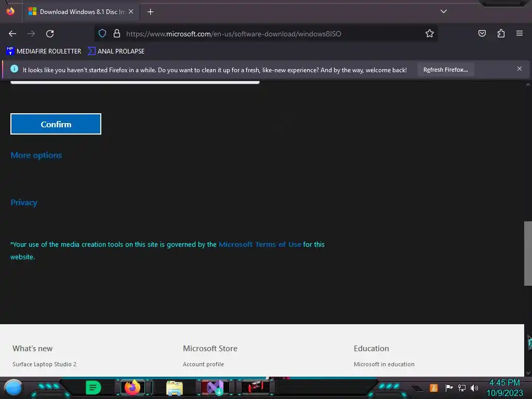Open the Microsoft in education footer link
Viewport: 532px width, 399px height.
click(384, 364)
